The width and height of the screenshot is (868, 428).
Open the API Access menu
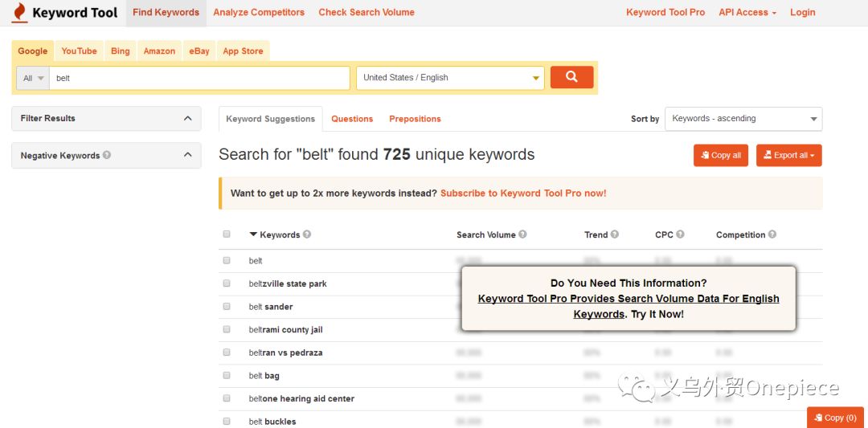(x=747, y=12)
